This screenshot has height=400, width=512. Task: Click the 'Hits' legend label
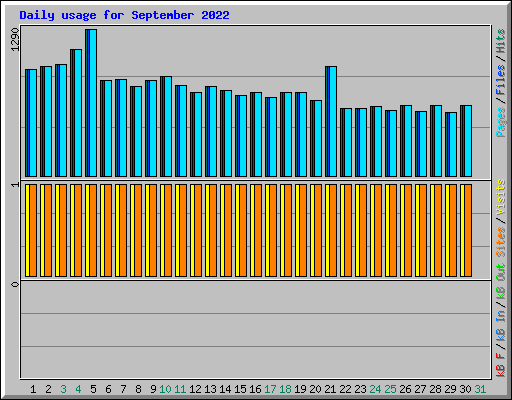[501, 41]
